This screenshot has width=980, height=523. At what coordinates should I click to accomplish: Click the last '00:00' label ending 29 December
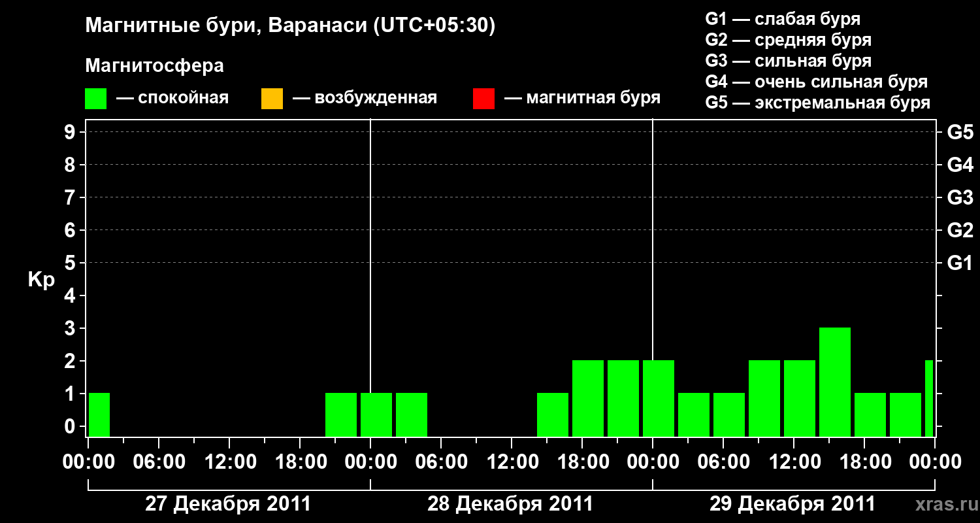[935, 462]
